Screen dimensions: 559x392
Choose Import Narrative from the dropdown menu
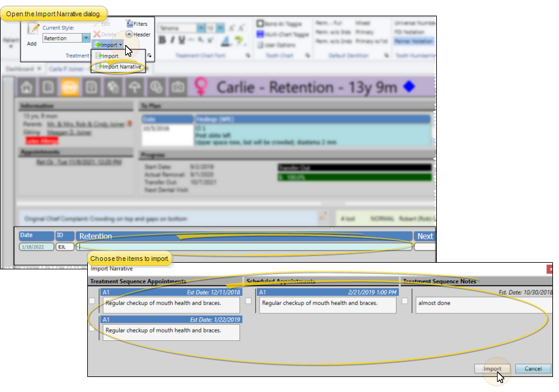119,67
